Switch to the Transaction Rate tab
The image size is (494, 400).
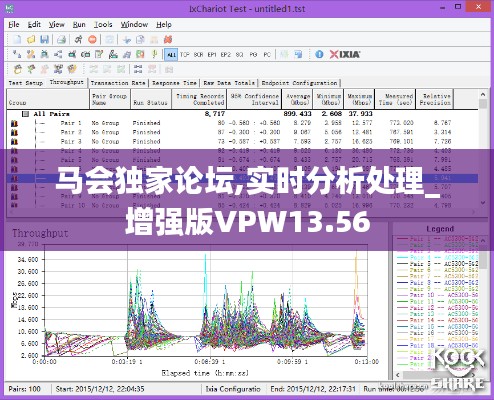click(x=118, y=83)
